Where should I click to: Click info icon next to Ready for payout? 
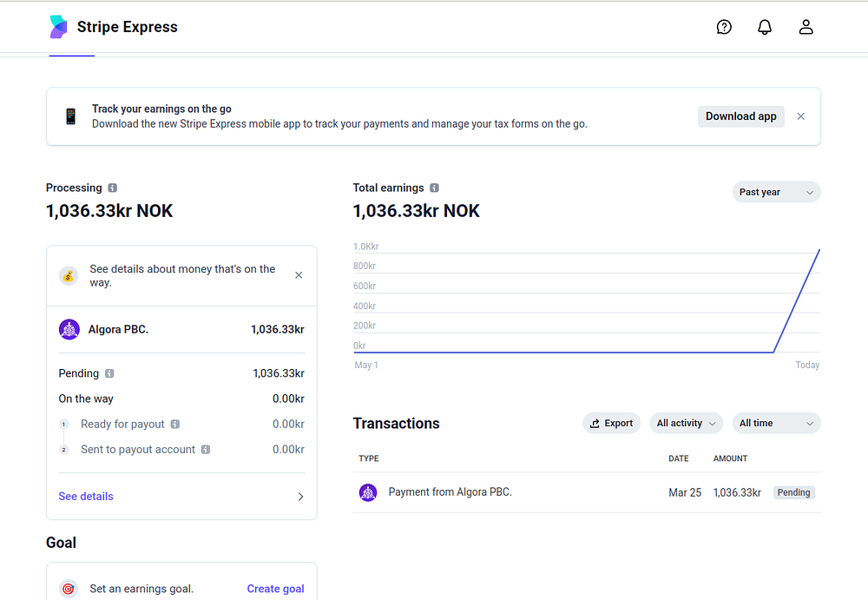(x=175, y=425)
